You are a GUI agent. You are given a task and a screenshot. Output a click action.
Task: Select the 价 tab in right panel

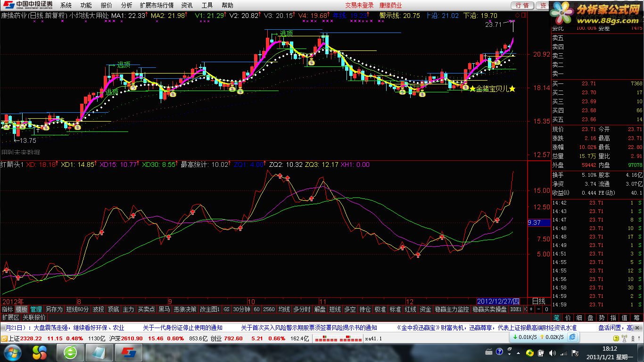[569, 318]
